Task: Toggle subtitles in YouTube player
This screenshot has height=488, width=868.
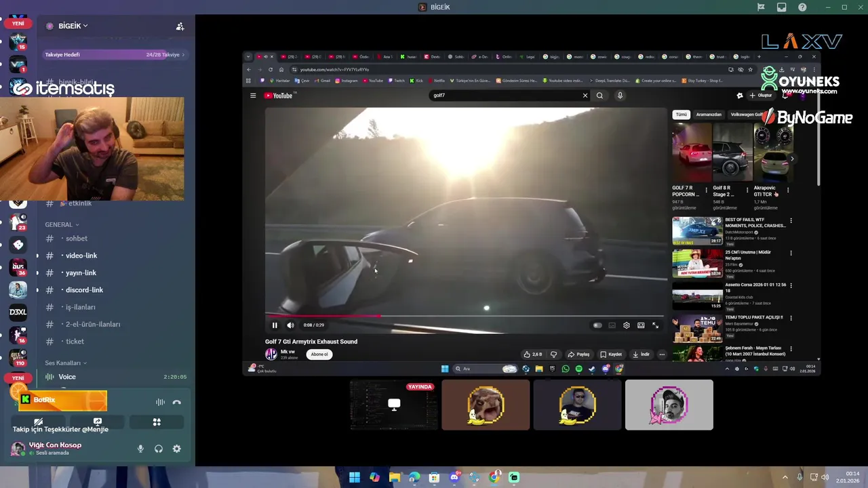Action: pyautogui.click(x=612, y=325)
